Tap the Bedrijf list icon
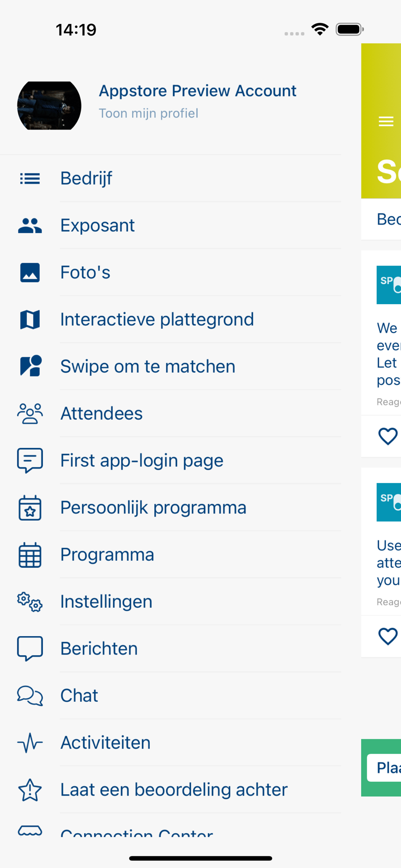 30,178
